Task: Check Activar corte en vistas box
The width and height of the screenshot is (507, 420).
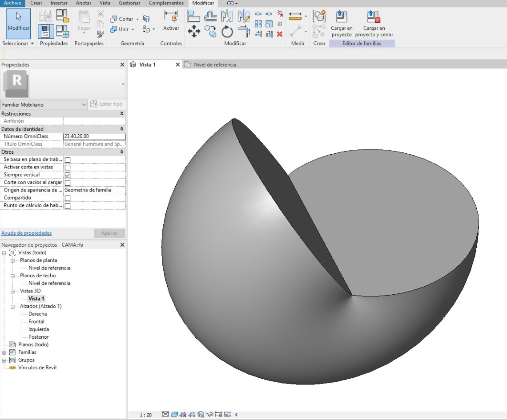Action: coord(68,168)
